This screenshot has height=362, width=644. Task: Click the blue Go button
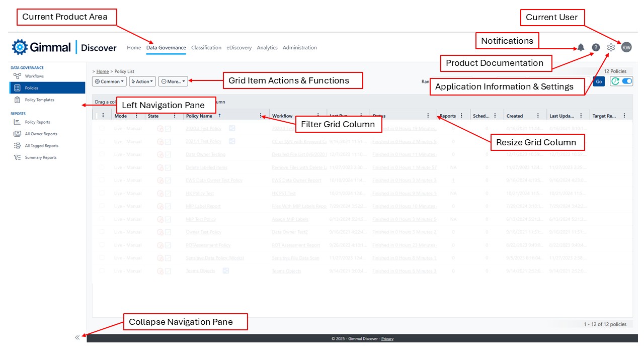[x=599, y=81]
